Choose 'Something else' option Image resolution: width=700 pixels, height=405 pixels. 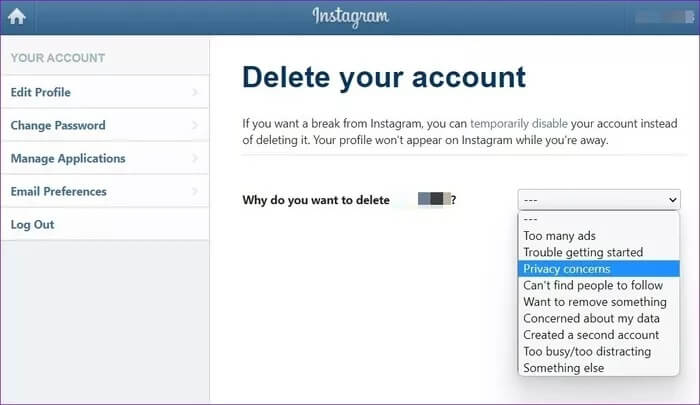click(x=599, y=367)
